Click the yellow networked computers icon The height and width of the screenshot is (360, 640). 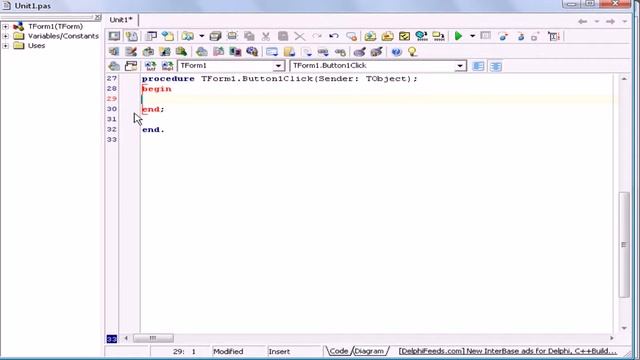438,36
